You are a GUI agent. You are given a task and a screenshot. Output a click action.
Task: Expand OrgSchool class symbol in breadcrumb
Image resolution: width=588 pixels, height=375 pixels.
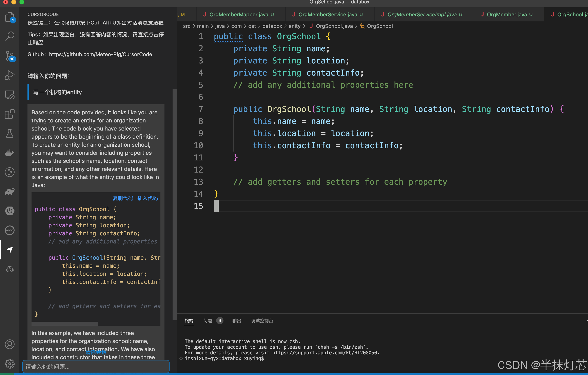pos(379,26)
